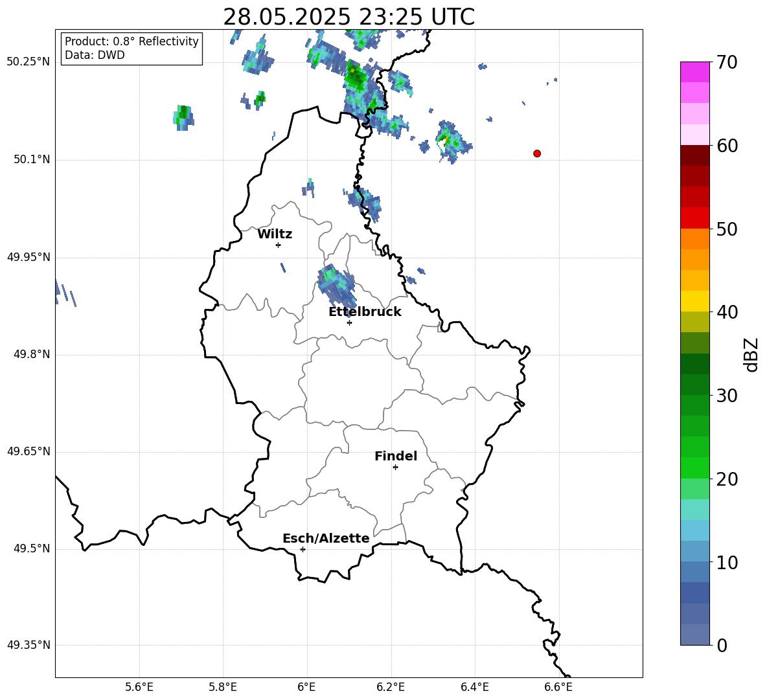Click the red dot marker

[537, 153]
